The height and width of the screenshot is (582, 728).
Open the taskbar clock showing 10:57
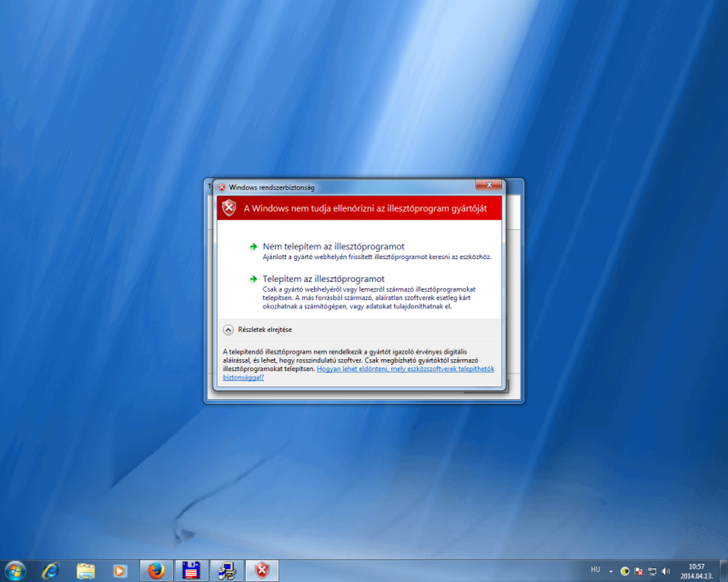[x=697, y=571]
